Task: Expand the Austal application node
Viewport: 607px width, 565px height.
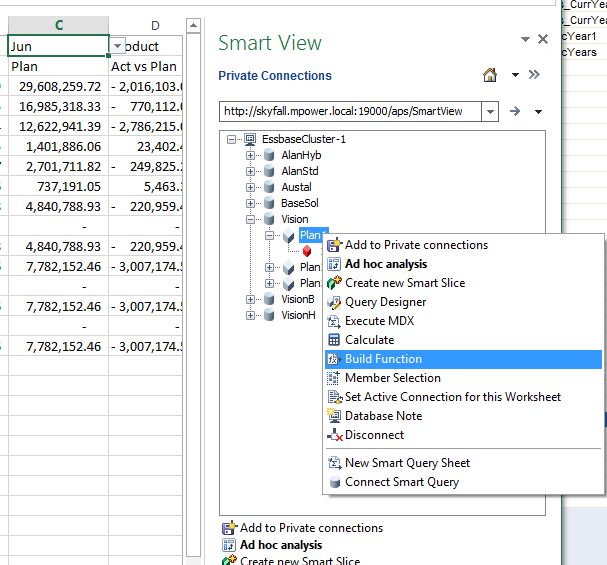Action: tap(250, 187)
